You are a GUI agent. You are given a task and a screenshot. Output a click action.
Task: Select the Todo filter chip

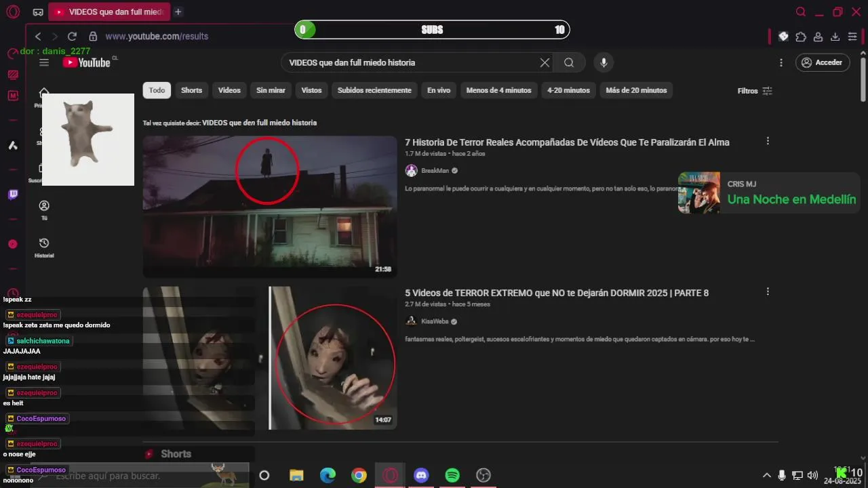pos(157,90)
